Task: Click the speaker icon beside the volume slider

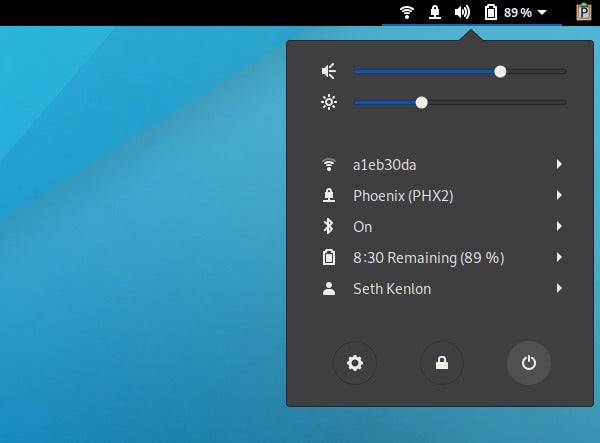Action: coord(329,71)
